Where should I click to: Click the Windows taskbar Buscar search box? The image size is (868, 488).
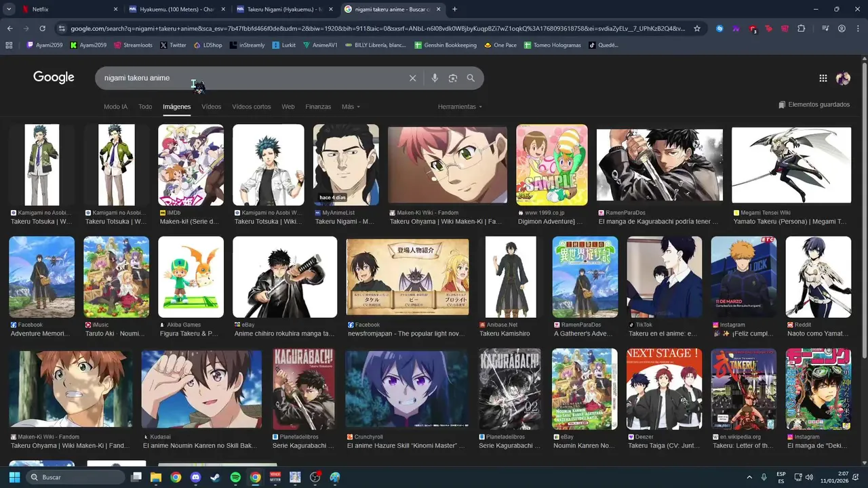(76, 477)
